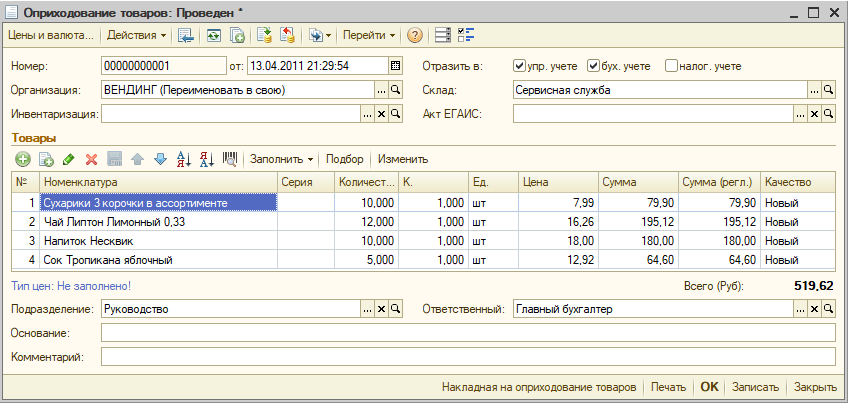Click the ellipsis button beside Ответственный
This screenshot has height=403, width=848.
[x=800, y=309]
